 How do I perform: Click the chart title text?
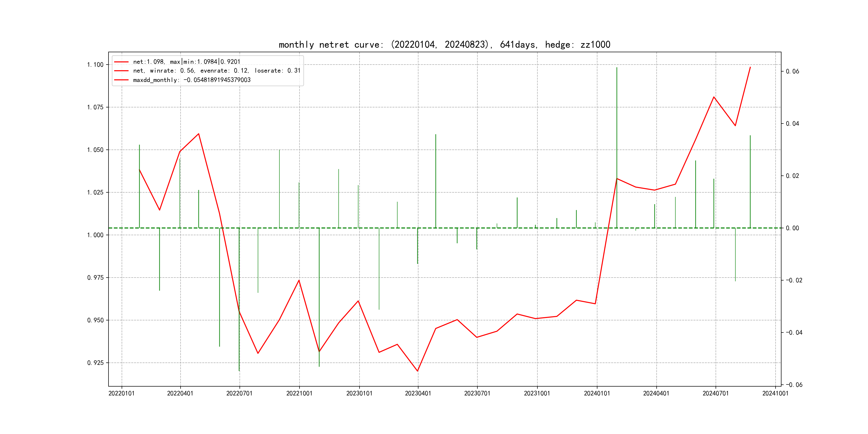(x=444, y=44)
